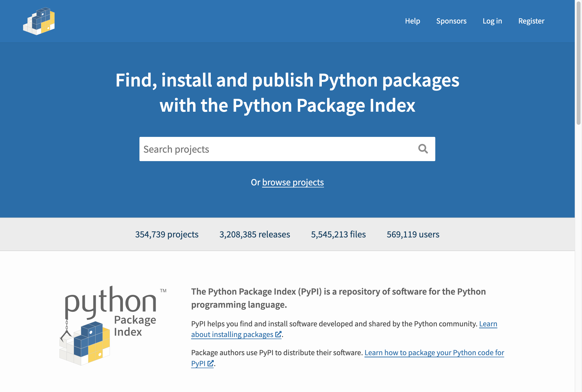Click the magnifying glass search icon

point(423,149)
